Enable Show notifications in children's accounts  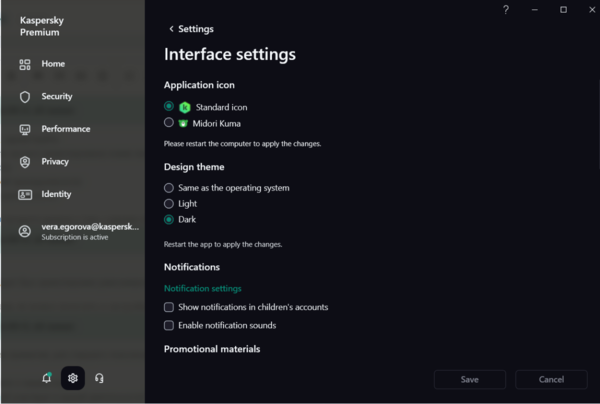tap(169, 307)
